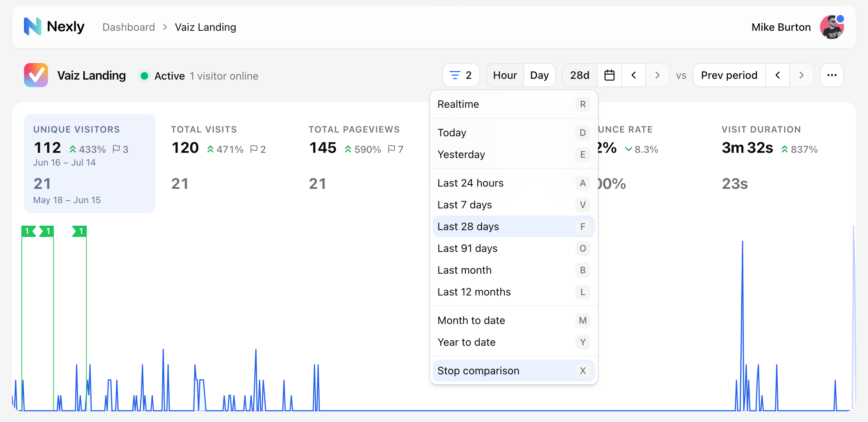This screenshot has height=422, width=868.
Task: Click the Nexly logo
Action: pyautogui.click(x=54, y=27)
